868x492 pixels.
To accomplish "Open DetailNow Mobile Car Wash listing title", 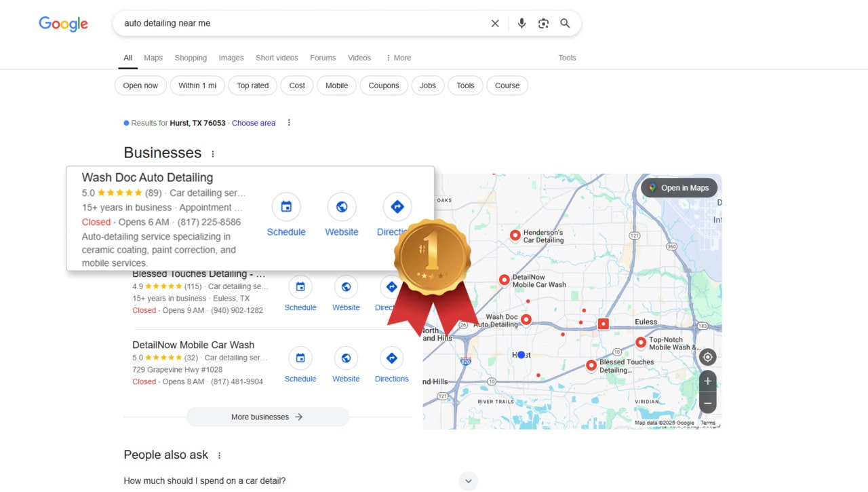I will [193, 345].
